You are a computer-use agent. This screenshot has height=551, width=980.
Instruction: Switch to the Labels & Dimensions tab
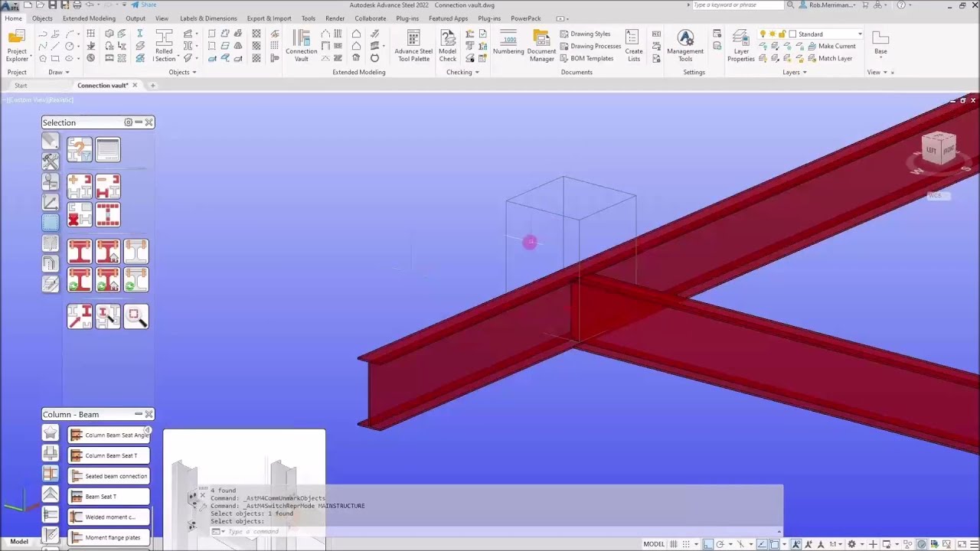point(208,18)
